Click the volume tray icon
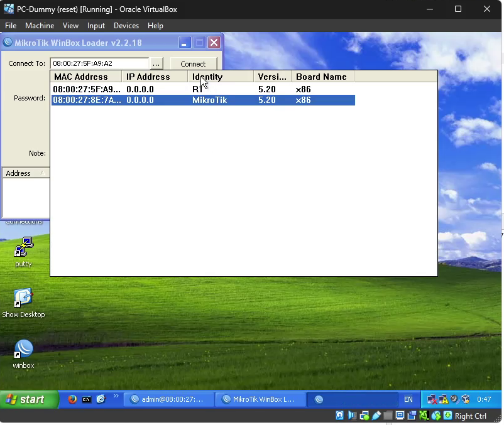This screenshot has height=425, width=504. 454,399
